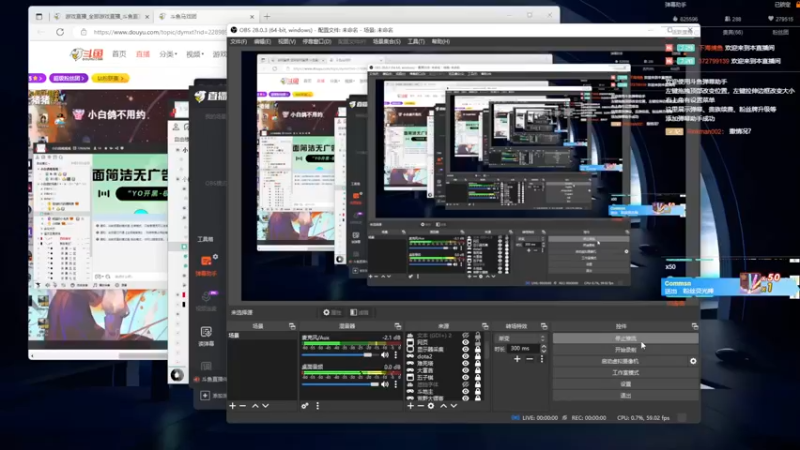Click the browser address bar URL

point(159,32)
